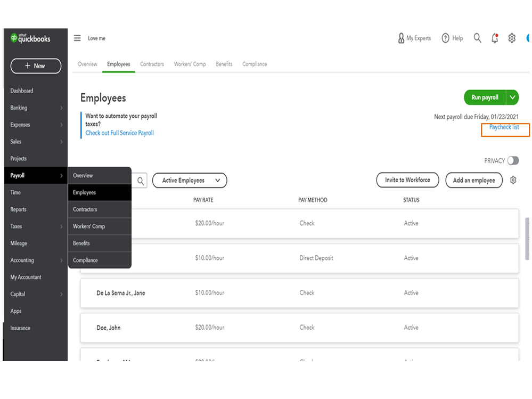Open the search magnifier in top bar
Screen dimensions: 532x399
(477, 38)
